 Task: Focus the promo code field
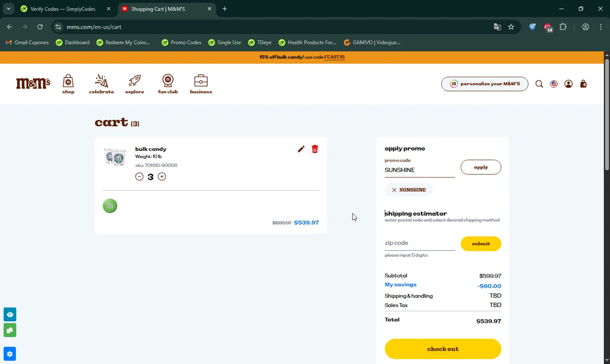coord(420,170)
